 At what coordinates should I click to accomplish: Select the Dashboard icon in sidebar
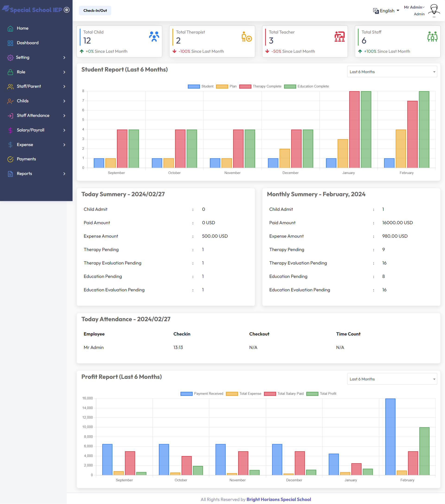[x=10, y=43]
